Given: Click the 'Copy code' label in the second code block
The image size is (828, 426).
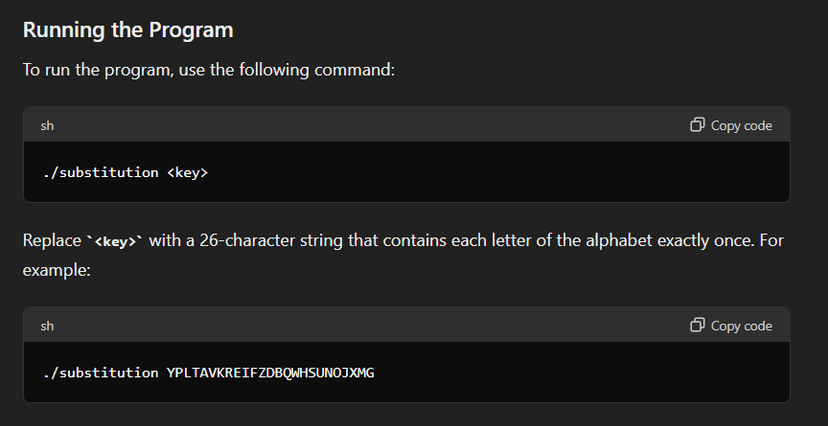Looking at the screenshot, I should tap(741, 326).
